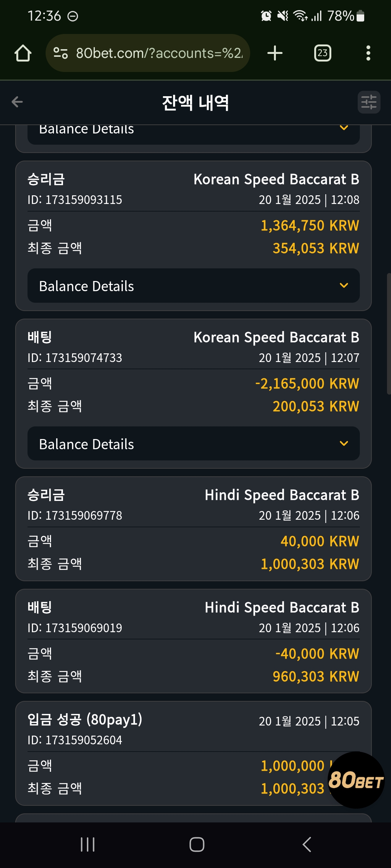Viewport: 391px width, 868px height.
Task: Tap the site info icon in address bar
Action: 60,53
